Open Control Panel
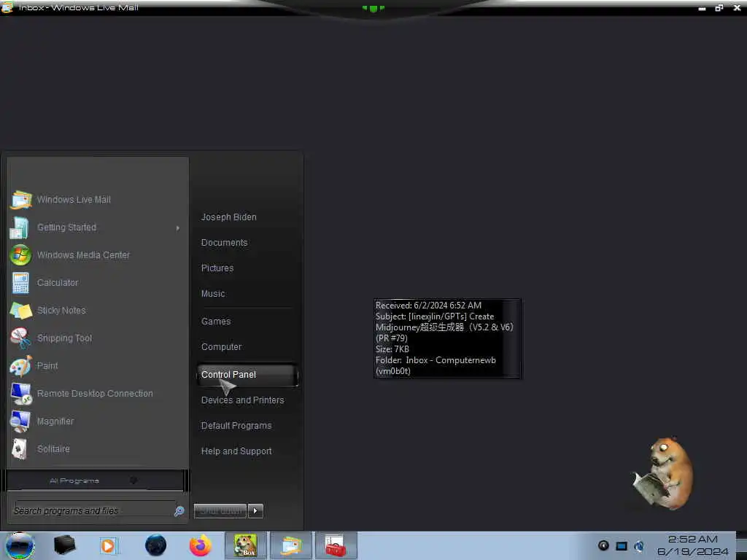747x560 pixels. [247, 375]
